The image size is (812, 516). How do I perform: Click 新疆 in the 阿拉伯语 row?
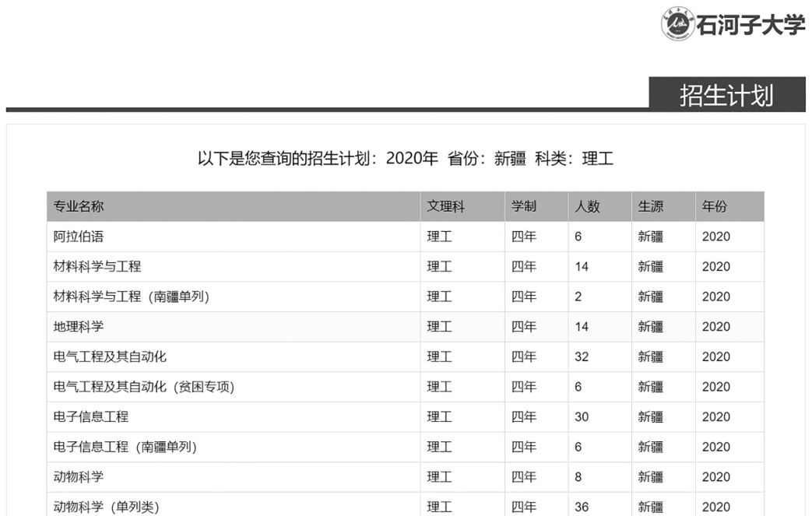650,237
